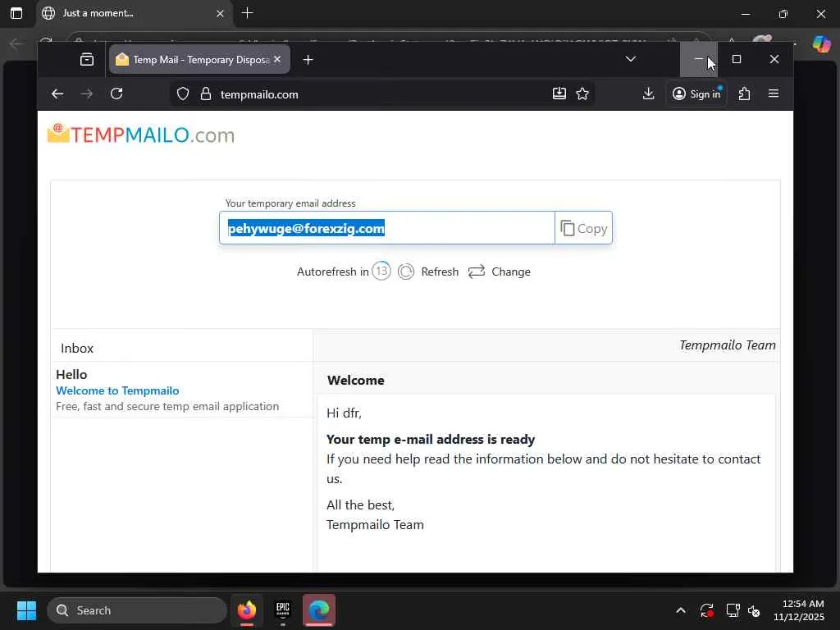Open a new tab in Firefox
The image size is (840, 630).
(308, 59)
